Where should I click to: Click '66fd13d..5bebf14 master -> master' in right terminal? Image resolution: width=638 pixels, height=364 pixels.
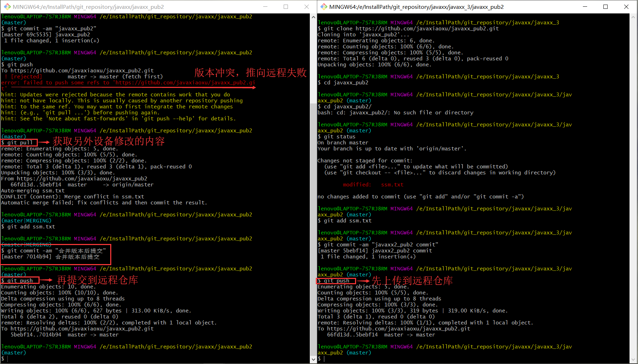coord(381,335)
